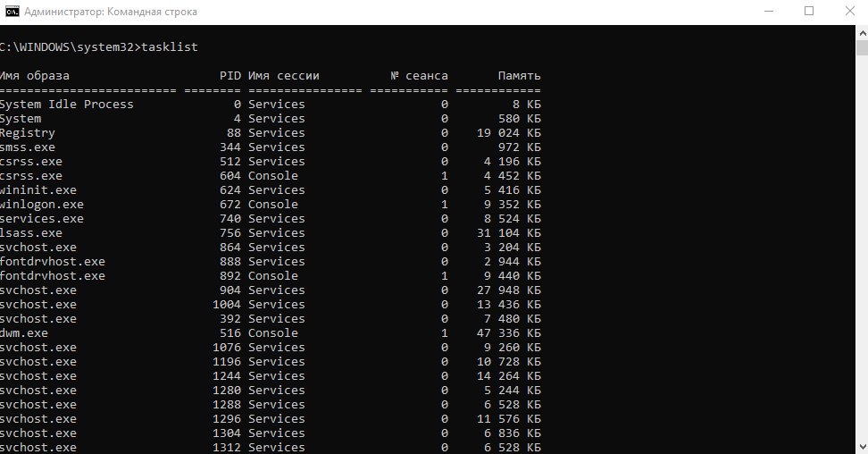Click PID 1076 of svchost.exe
The width and height of the screenshot is (868, 454).
click(227, 348)
